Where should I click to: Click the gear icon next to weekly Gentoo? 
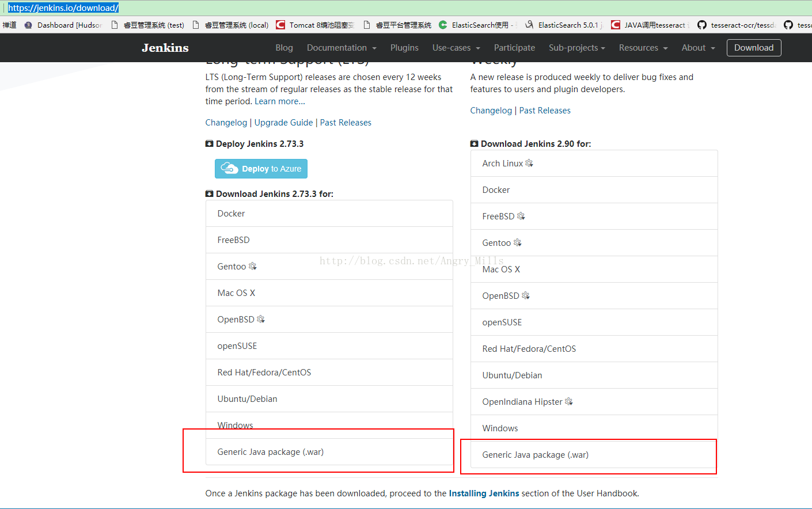tap(517, 242)
